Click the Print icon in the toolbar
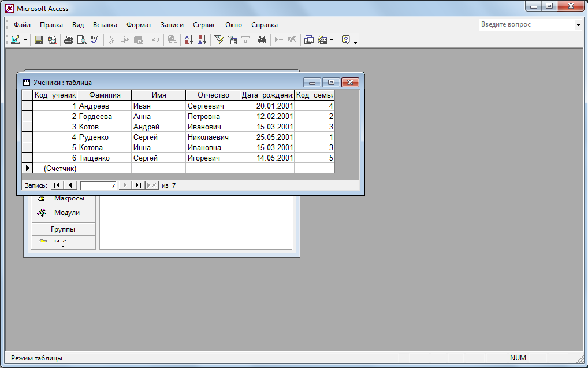This screenshot has width=588, height=368. [69, 40]
